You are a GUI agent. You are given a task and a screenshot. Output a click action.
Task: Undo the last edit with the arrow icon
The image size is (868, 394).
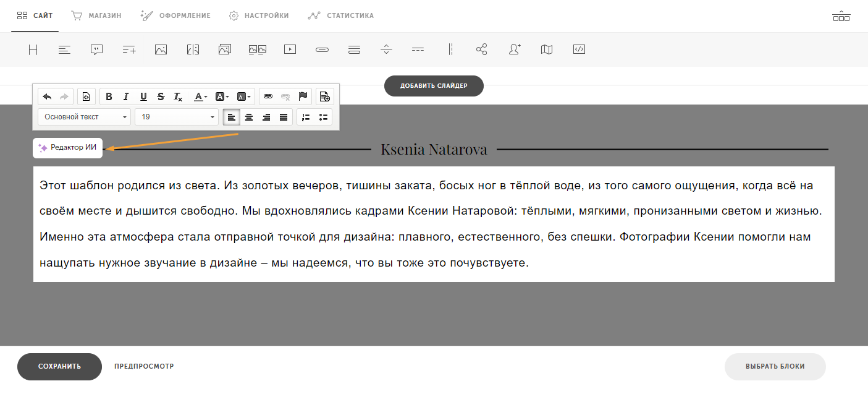(46, 96)
